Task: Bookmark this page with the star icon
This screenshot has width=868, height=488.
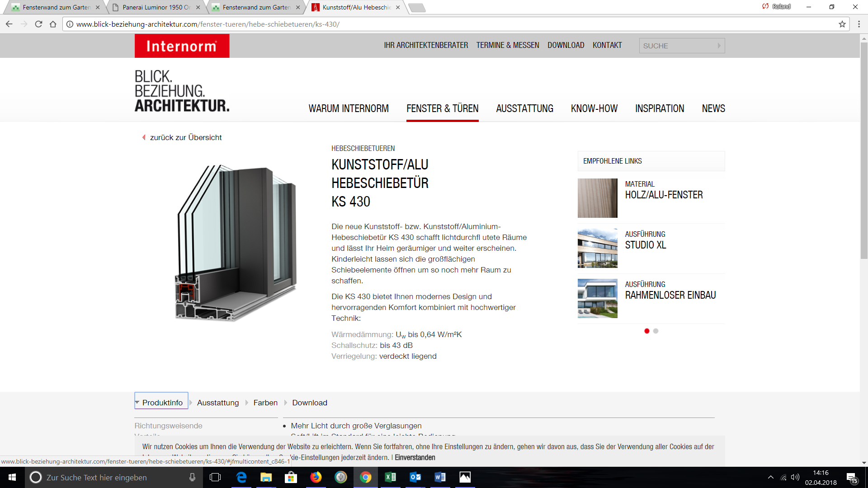Action: coord(842,24)
